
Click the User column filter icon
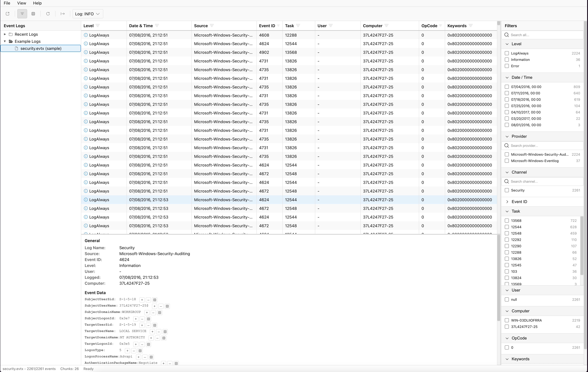click(331, 26)
